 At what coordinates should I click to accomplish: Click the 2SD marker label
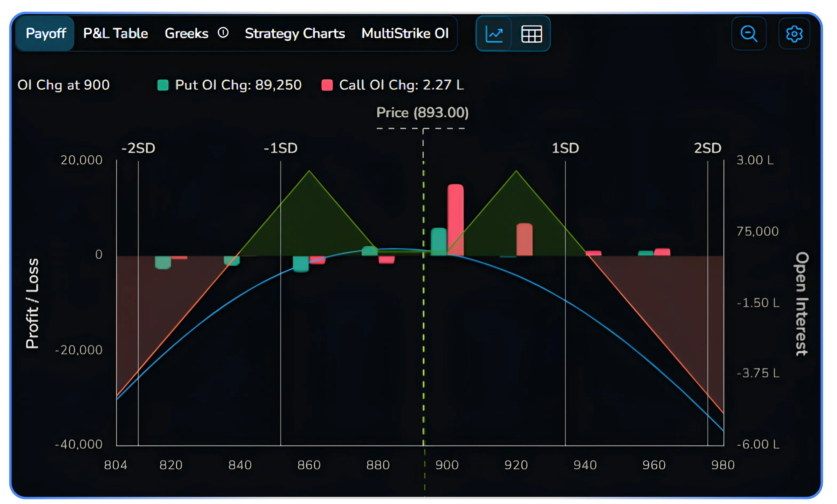[x=708, y=148]
